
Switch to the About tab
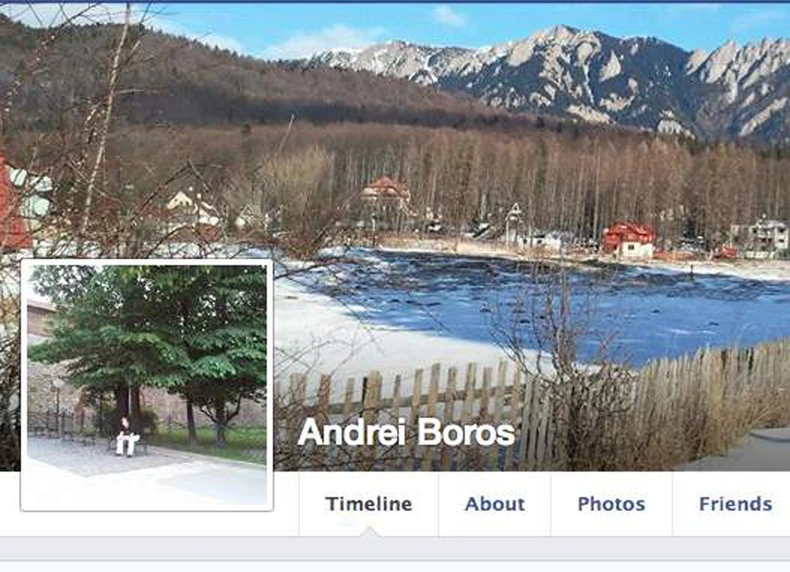tap(495, 503)
